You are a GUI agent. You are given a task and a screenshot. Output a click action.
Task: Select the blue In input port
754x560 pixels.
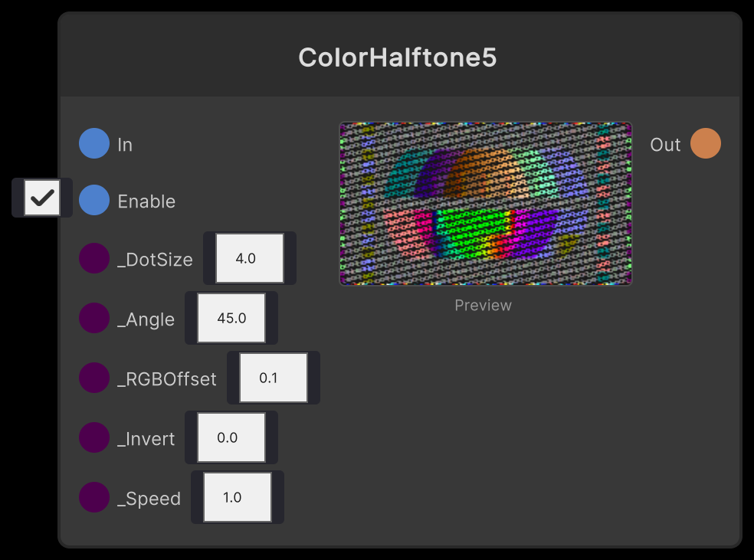pyautogui.click(x=93, y=143)
